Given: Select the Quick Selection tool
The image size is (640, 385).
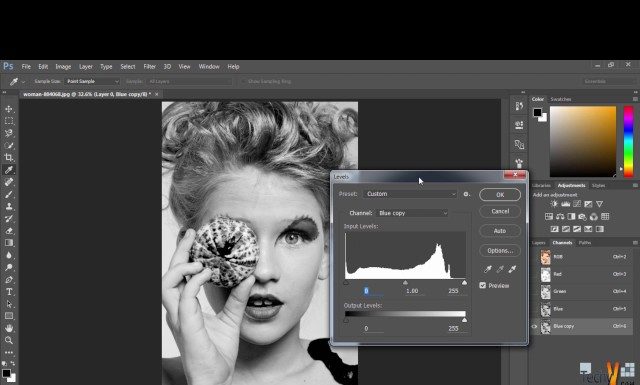Looking at the screenshot, I should click(9, 145).
